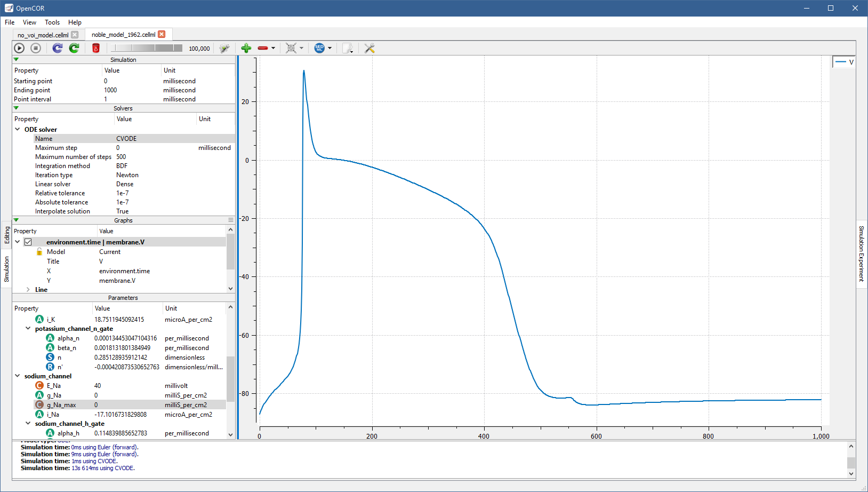
Task: Click the green plus add graph panel icon
Action: pos(246,48)
